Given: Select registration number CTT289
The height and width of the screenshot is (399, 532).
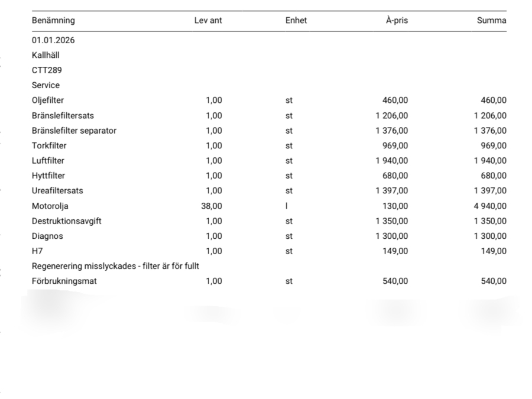Looking at the screenshot, I should [x=46, y=70].
